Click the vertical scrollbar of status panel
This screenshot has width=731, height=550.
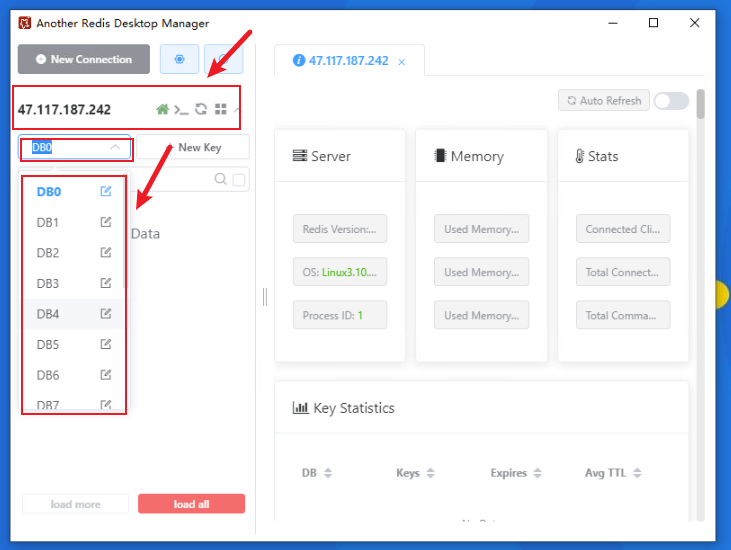click(x=700, y=103)
